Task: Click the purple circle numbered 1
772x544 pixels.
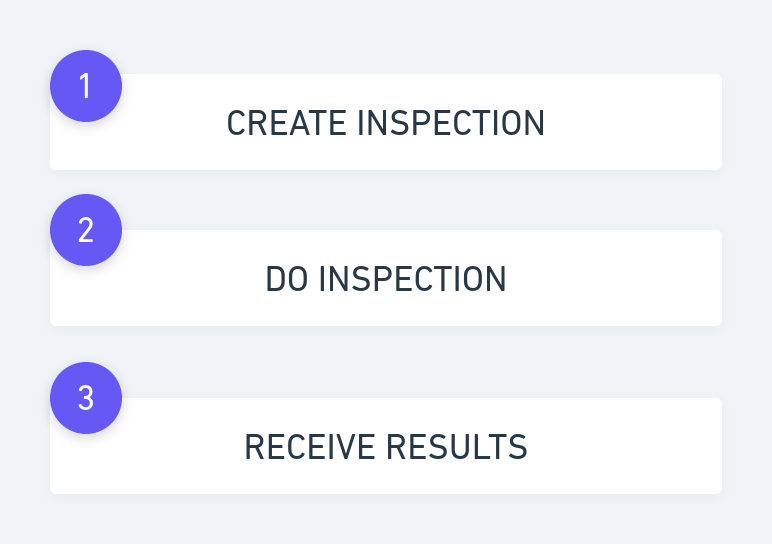Action: pos(86,86)
